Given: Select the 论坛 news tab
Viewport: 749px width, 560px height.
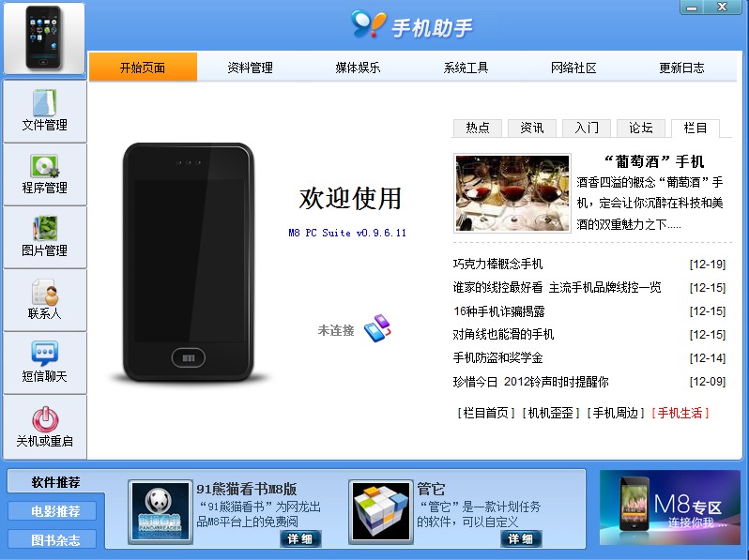Looking at the screenshot, I should [641, 128].
